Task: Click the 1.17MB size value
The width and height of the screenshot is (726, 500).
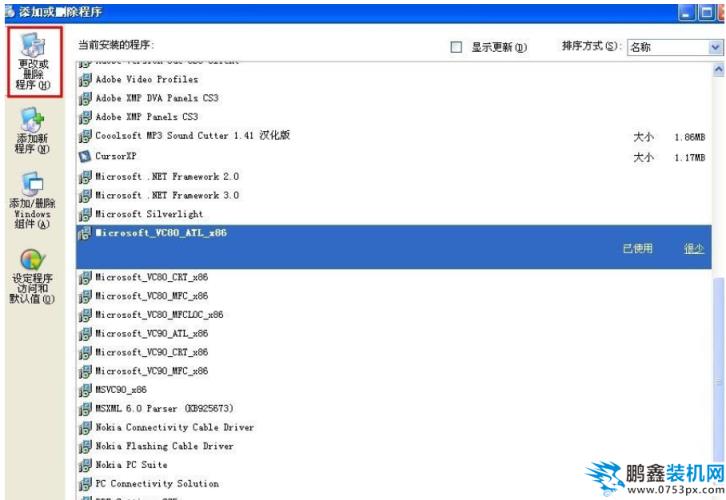Action: 690,157
